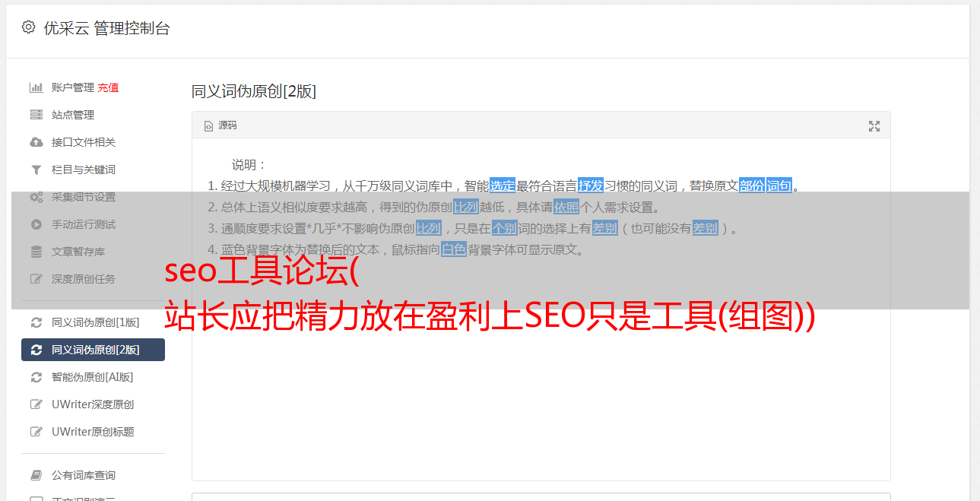The image size is (980, 501).
Task: Click the highlighted word 选定
Action: coord(503,185)
